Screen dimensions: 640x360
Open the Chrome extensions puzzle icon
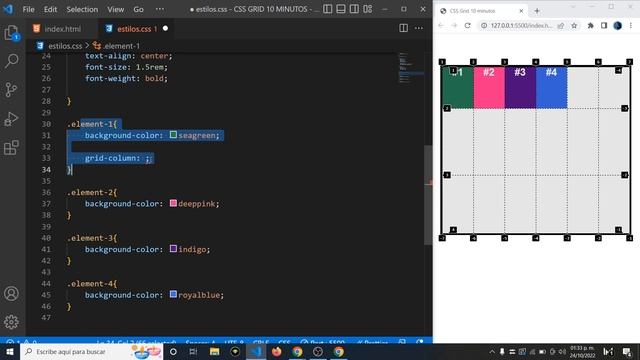coord(590,25)
